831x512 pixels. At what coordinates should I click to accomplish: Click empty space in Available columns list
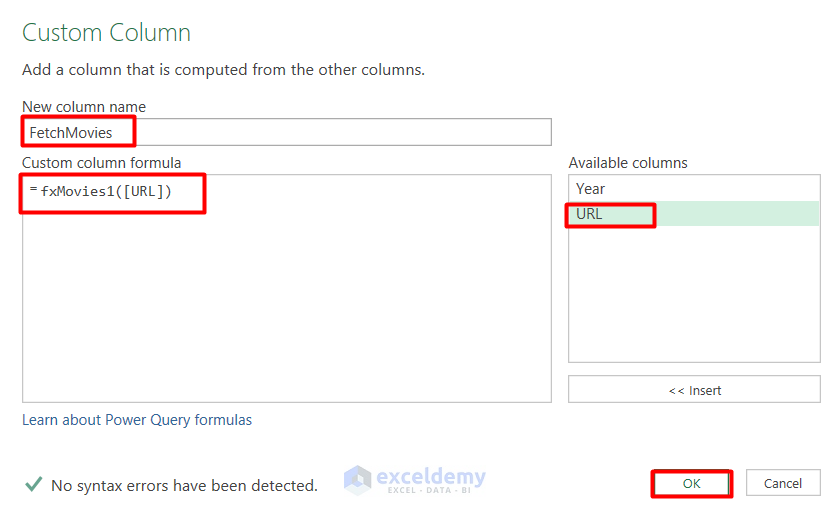(x=694, y=300)
